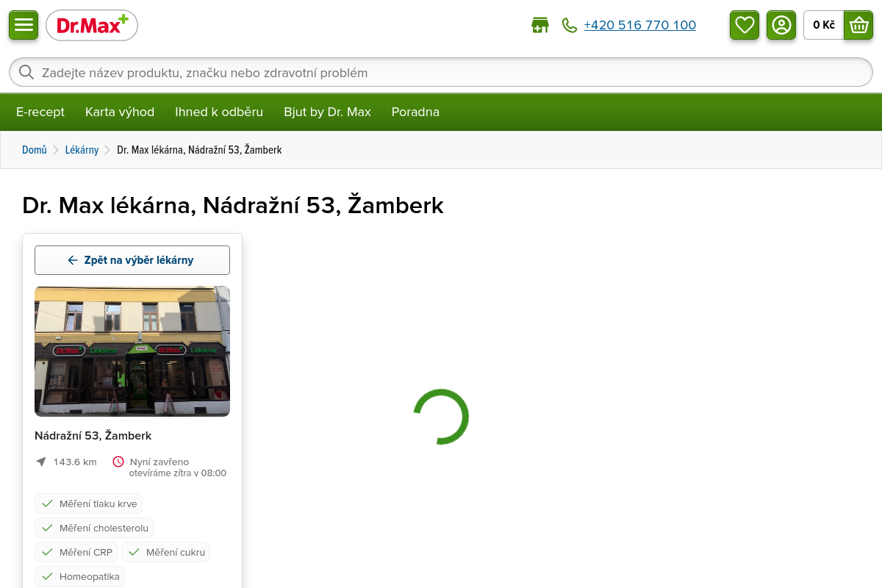The height and width of the screenshot is (588, 882).
Task: Open favorites heart icon
Action: (745, 25)
